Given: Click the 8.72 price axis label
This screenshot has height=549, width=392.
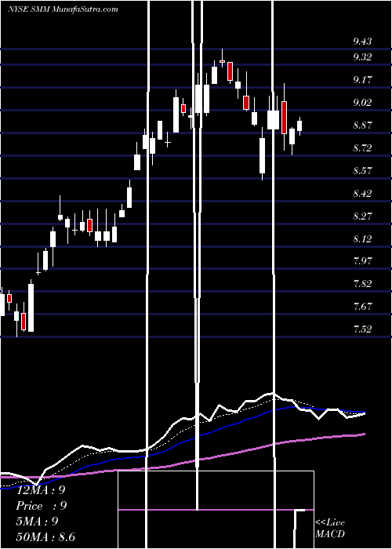Looking at the screenshot, I should pos(362,148).
